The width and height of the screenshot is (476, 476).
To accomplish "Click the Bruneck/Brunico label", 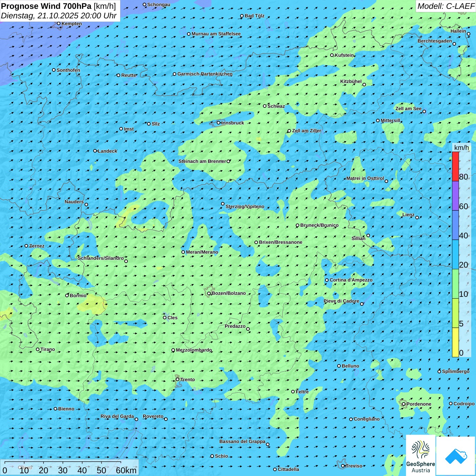I will [320, 225].
